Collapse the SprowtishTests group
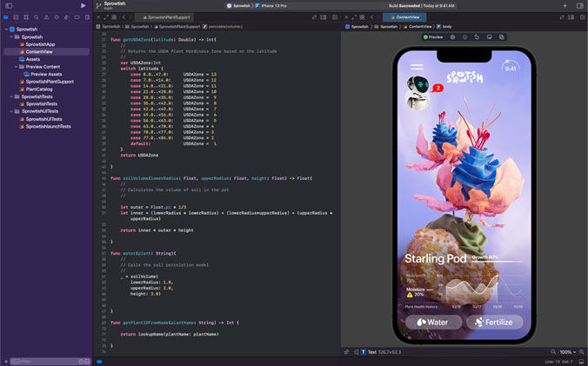 [x=11, y=96]
